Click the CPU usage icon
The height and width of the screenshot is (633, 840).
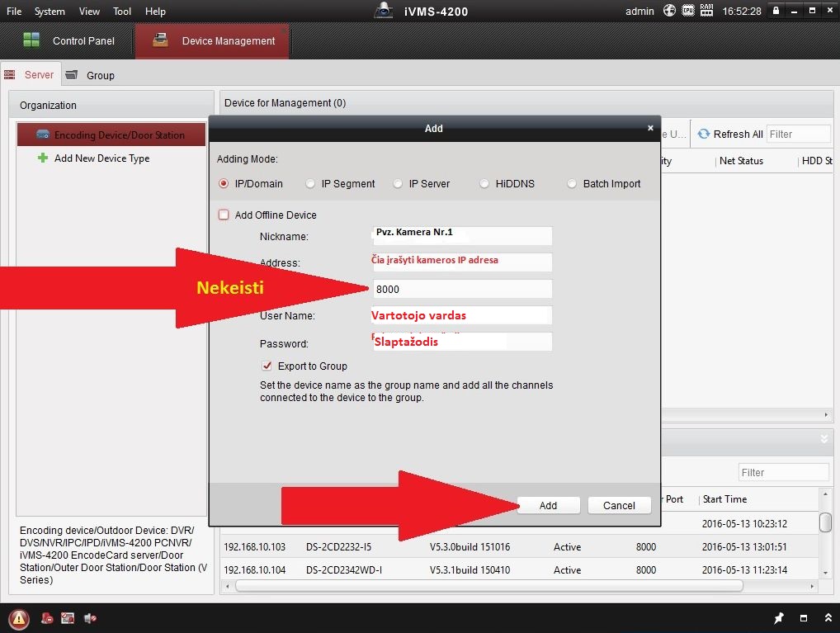(x=688, y=10)
